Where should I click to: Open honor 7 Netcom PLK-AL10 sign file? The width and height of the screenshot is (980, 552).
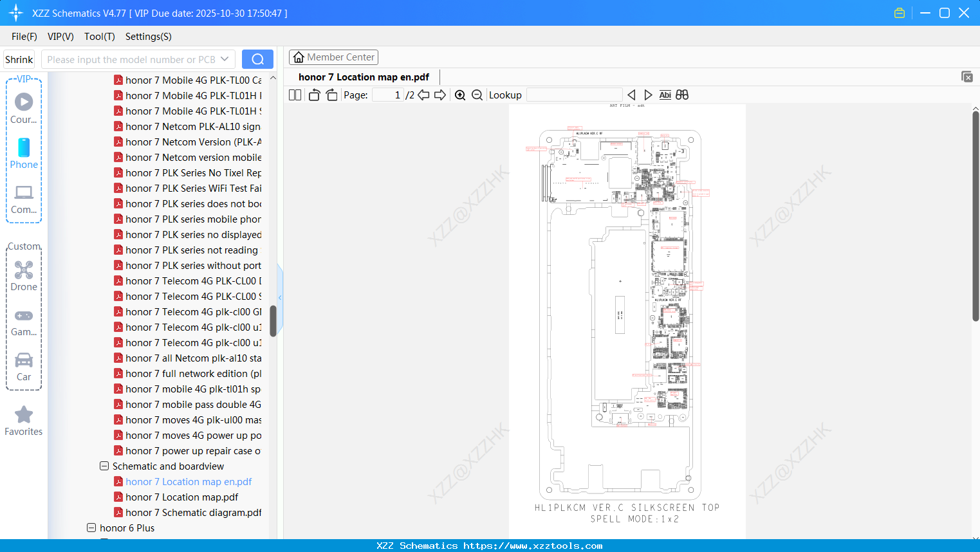point(193,126)
